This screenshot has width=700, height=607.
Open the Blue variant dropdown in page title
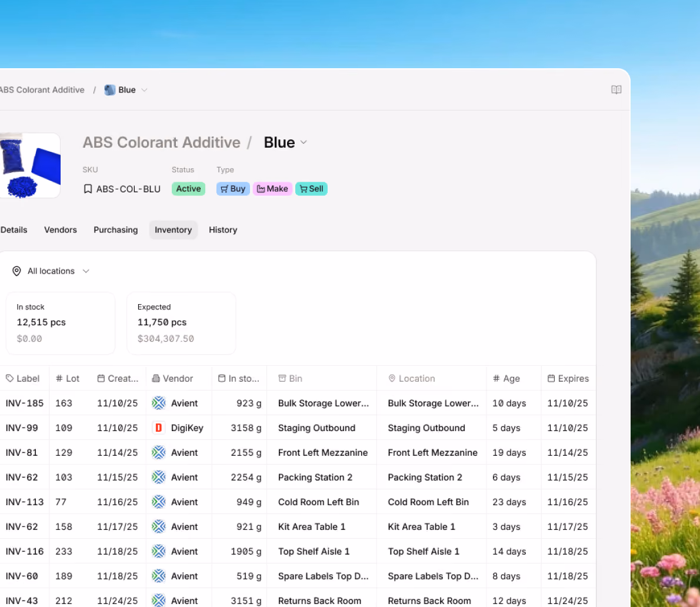coord(304,142)
